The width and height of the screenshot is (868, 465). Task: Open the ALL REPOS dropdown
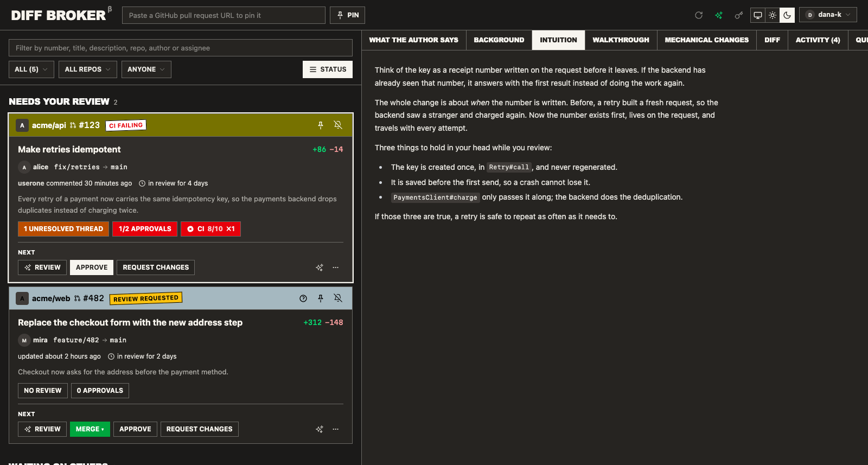(x=88, y=69)
